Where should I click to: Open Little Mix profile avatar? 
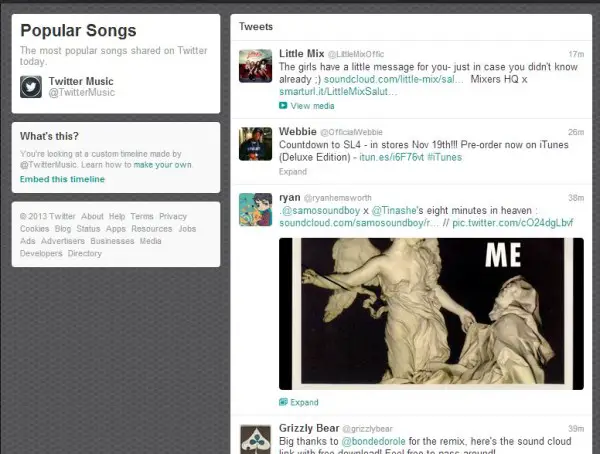point(255,66)
